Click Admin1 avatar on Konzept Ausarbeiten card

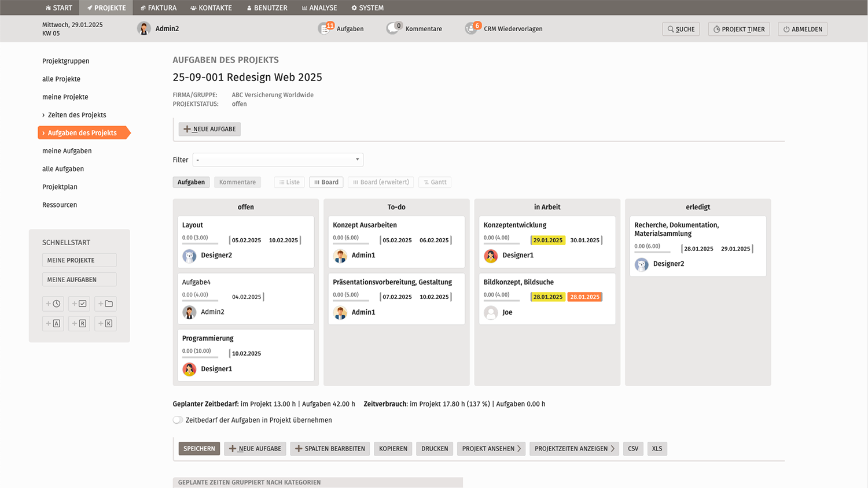coord(340,256)
